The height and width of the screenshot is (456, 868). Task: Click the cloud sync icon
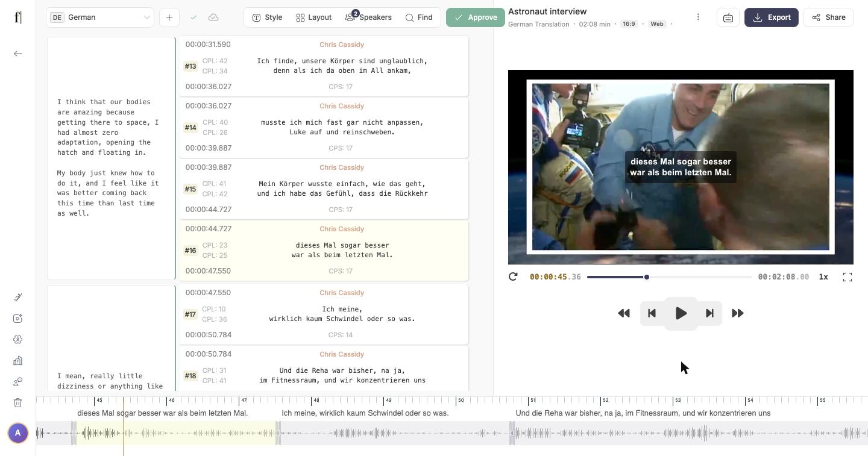[x=213, y=17]
